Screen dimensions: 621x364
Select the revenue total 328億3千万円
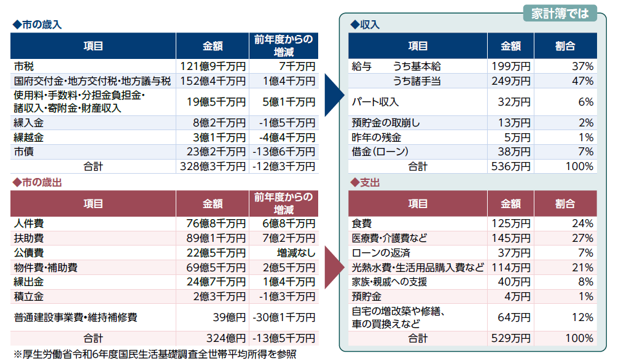pos(213,166)
